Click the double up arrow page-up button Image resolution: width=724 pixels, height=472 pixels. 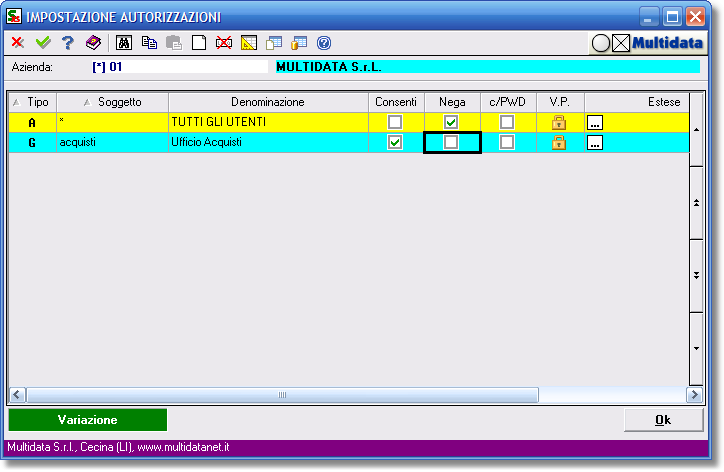click(x=696, y=203)
